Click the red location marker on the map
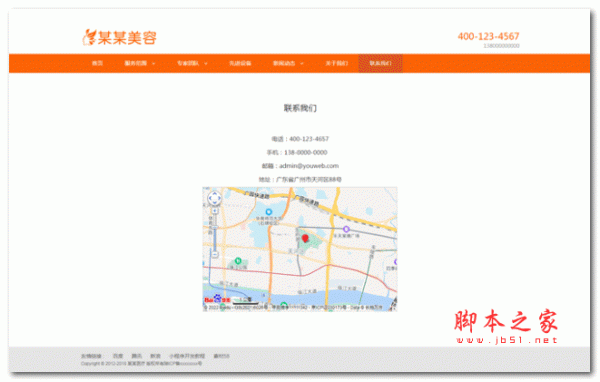 coord(305,238)
